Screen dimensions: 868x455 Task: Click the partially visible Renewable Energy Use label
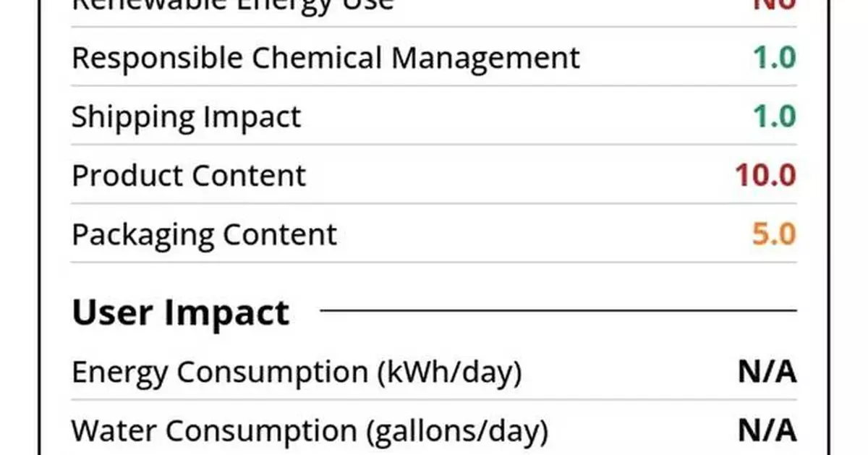[231, 6]
